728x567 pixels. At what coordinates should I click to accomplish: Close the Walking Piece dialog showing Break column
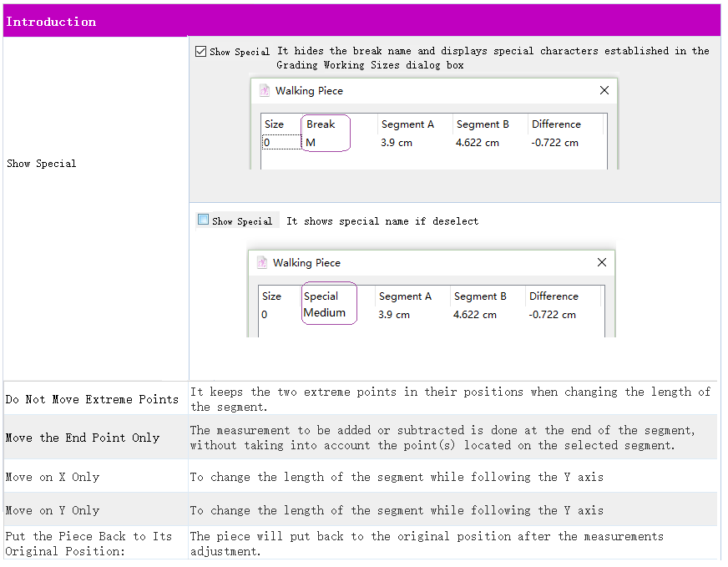point(604,90)
